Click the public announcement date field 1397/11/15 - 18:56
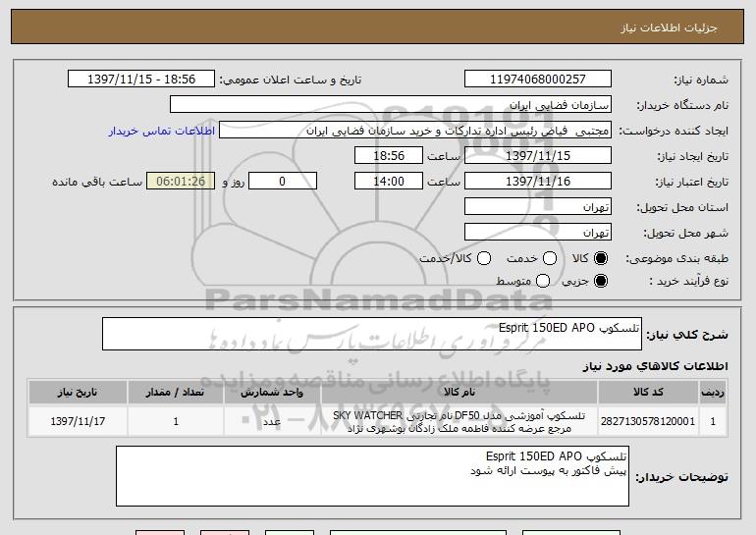 141,80
